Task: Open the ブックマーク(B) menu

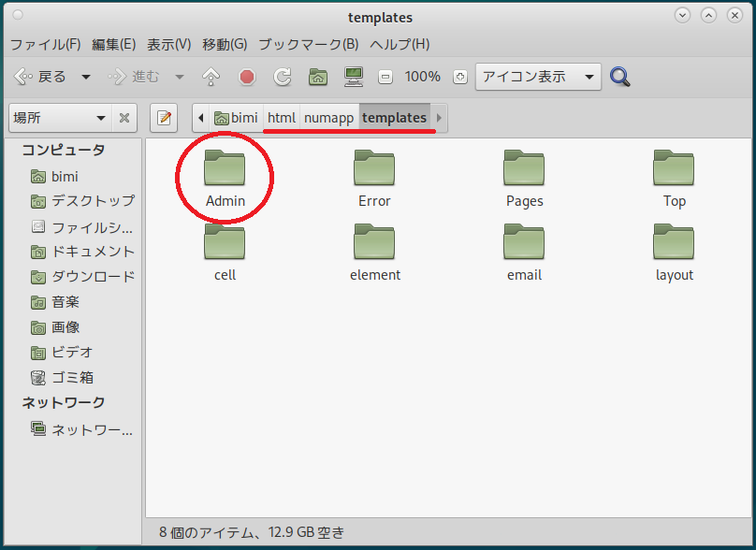Action: pos(308,44)
